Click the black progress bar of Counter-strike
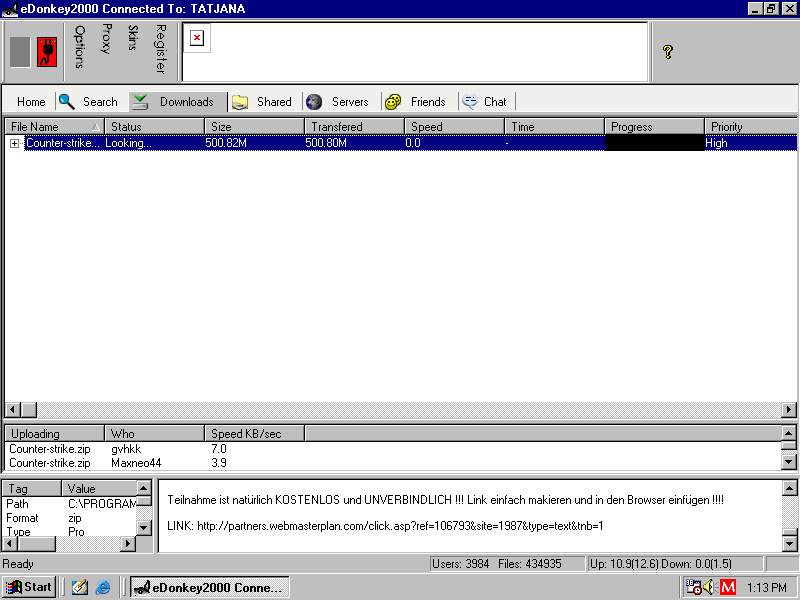This screenshot has height=600, width=800. pyautogui.click(x=655, y=143)
